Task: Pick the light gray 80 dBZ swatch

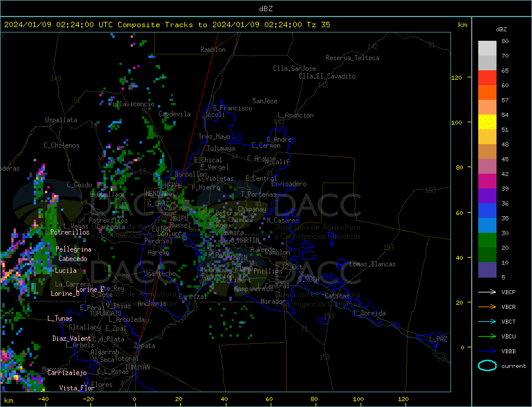Action: click(487, 48)
